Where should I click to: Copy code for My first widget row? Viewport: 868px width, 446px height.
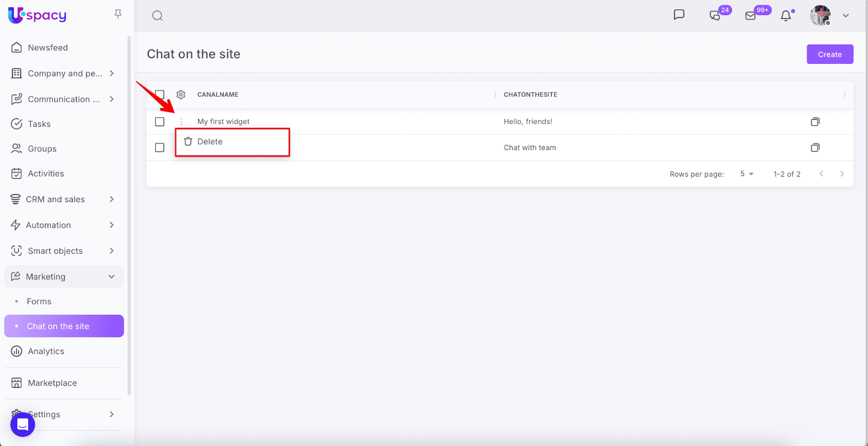click(815, 122)
